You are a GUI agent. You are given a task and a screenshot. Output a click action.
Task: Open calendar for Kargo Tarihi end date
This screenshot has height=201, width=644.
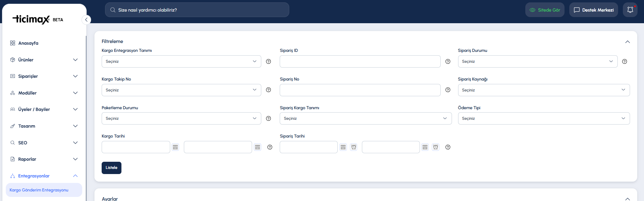[x=258, y=147]
